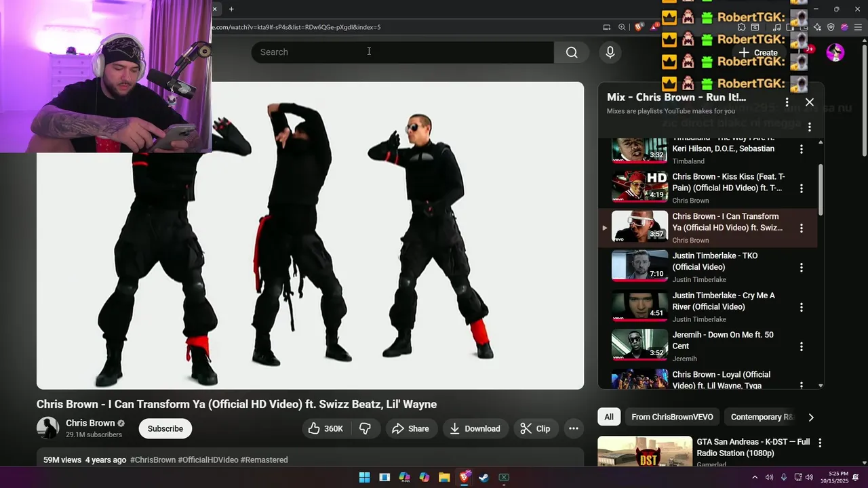Open the YouTube account avatar menu
This screenshot has width=868, height=488.
tap(835, 52)
